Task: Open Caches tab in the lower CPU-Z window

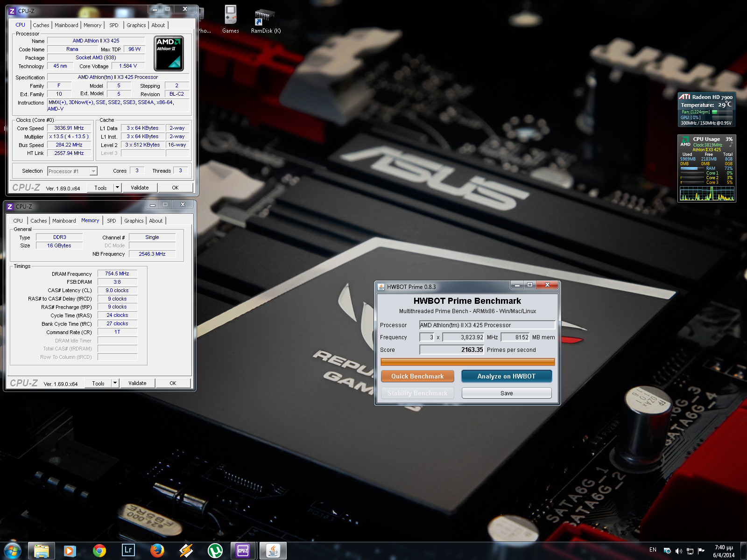Action: 39,221
